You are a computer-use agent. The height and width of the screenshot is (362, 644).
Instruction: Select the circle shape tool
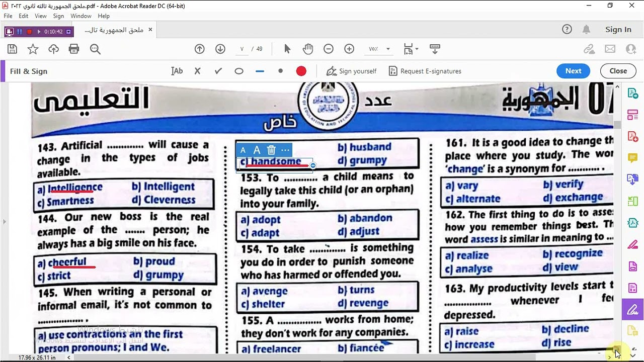[x=239, y=71]
